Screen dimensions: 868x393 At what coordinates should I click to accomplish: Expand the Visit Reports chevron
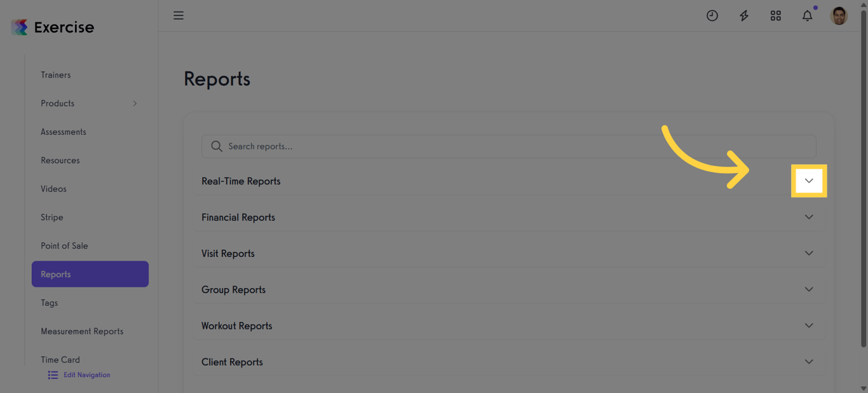808,253
